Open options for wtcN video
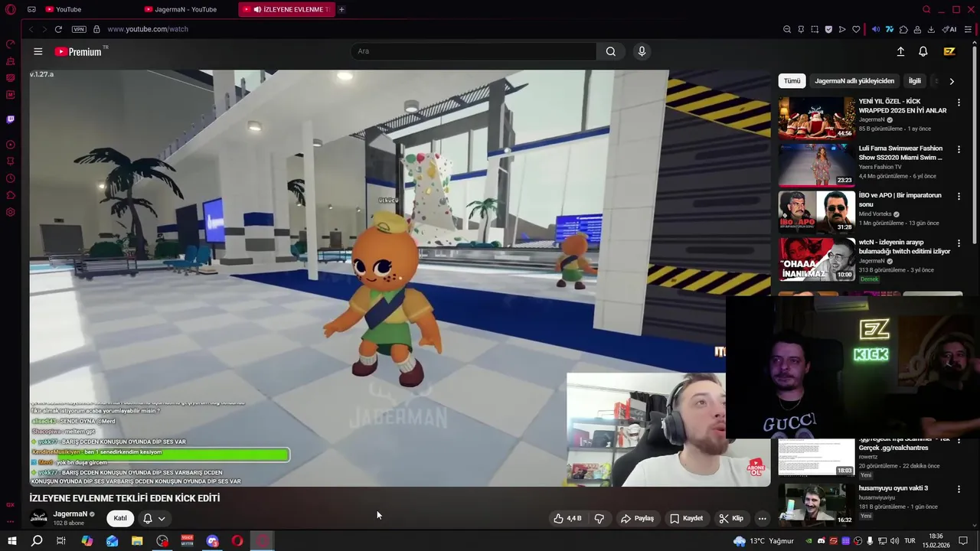 pos(959,243)
